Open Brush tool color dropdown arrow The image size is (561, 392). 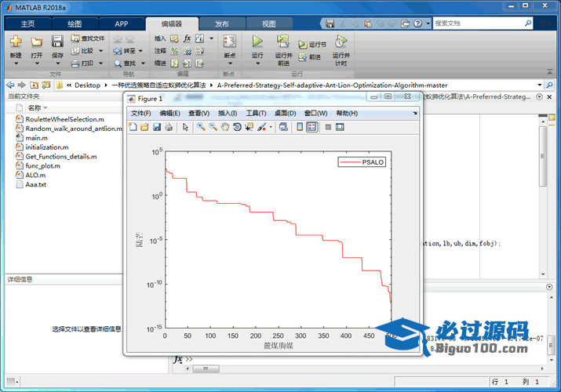tap(271, 127)
